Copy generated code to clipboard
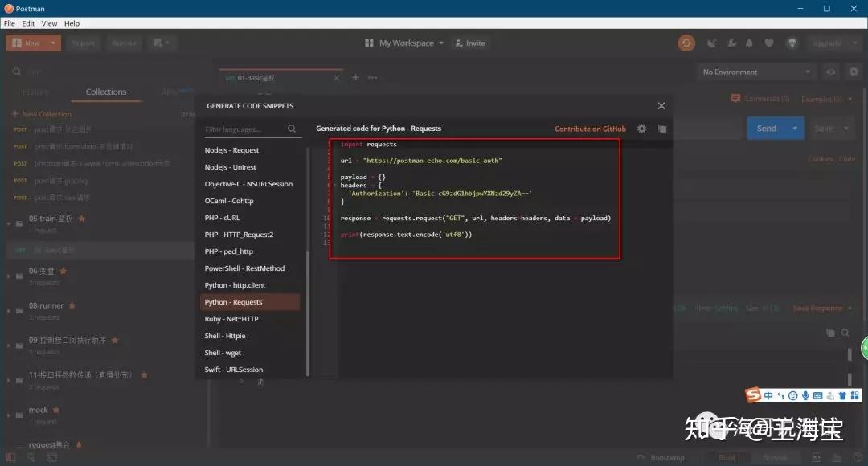Screen dimensions: 868x466 (662, 129)
